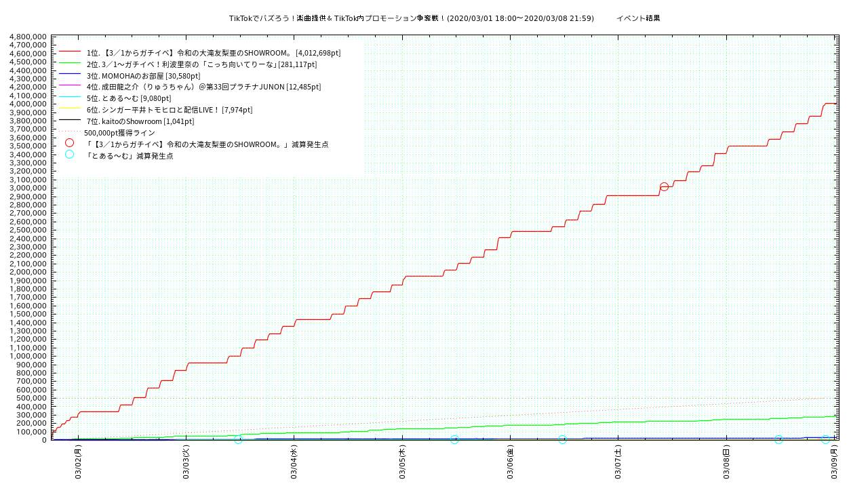Click the 4,800,000 y-axis label
The image size is (868, 488).
[x=28, y=37]
